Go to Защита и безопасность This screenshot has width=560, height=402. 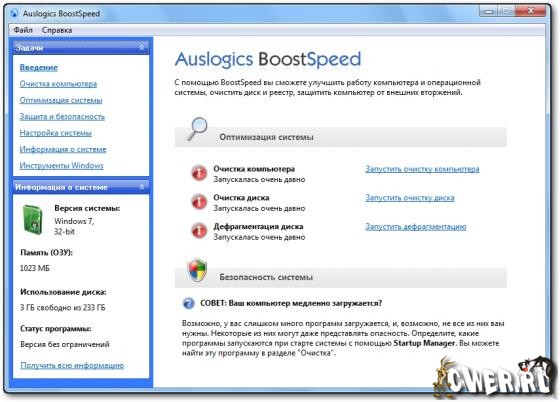tap(62, 117)
